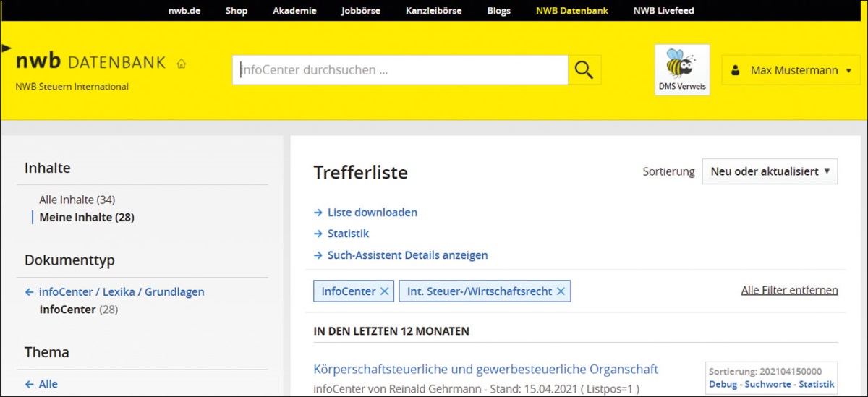Go to Jobbörse in top navigation
Viewport: 868px width, 397px height.
pyautogui.click(x=360, y=11)
